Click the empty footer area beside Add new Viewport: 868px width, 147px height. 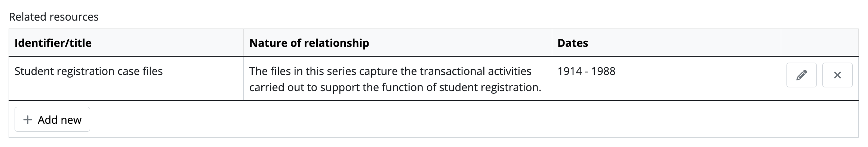click(x=474, y=119)
